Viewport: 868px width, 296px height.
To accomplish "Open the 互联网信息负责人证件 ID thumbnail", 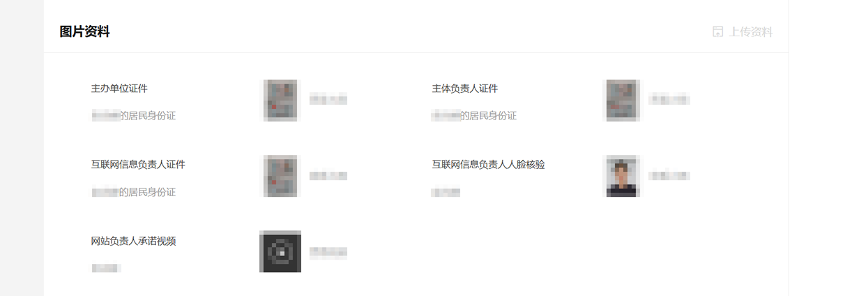I will click(282, 177).
